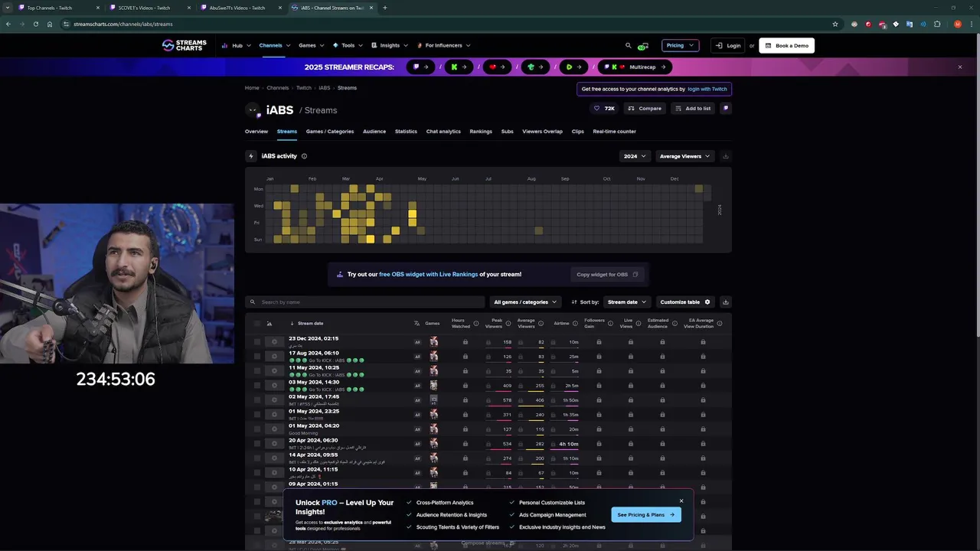The height and width of the screenshot is (551, 980).
Task: Click the Search by name field
Action: point(365,302)
